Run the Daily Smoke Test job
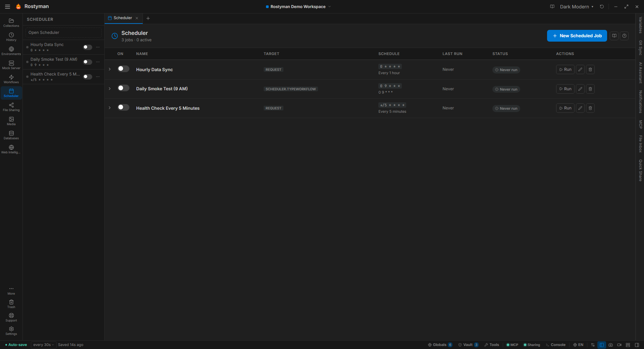The height and width of the screenshot is (349, 644). click(x=565, y=89)
